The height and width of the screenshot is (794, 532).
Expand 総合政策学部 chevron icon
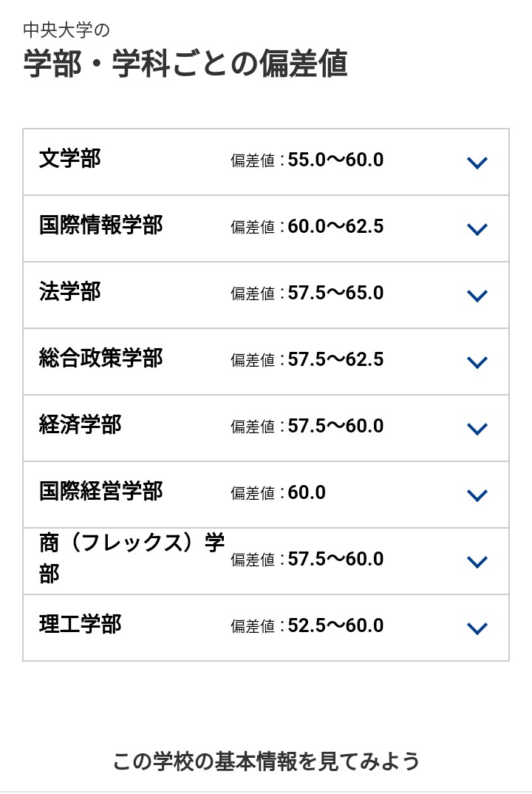(477, 362)
